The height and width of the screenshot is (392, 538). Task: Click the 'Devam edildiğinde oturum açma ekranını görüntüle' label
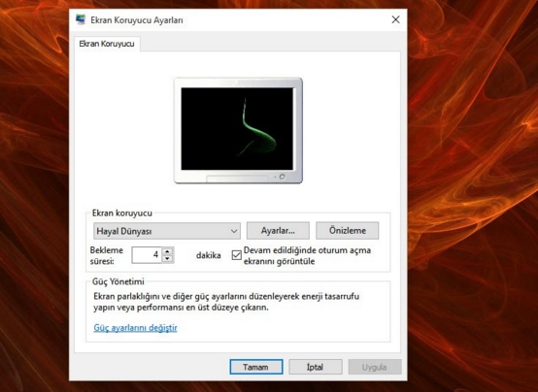pyautogui.click(x=308, y=255)
